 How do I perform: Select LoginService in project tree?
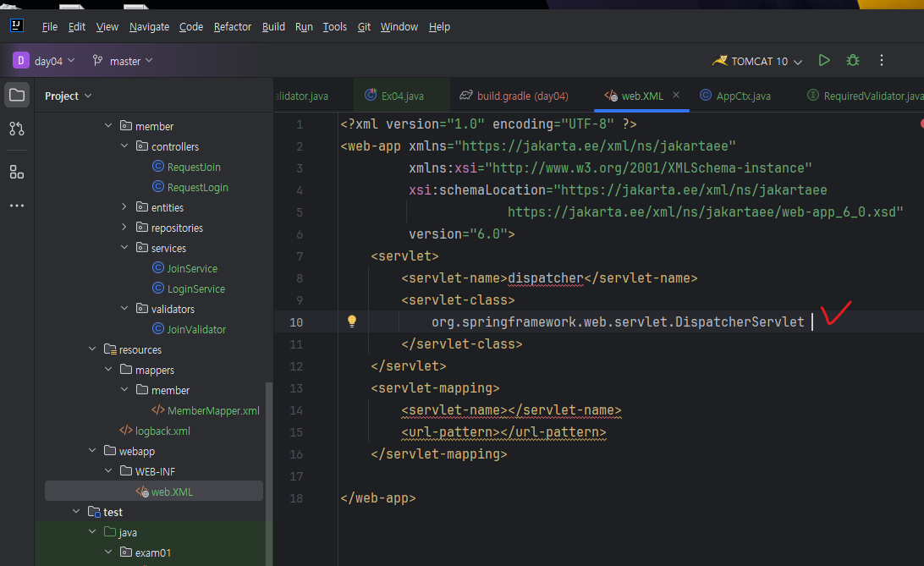pyautogui.click(x=195, y=289)
